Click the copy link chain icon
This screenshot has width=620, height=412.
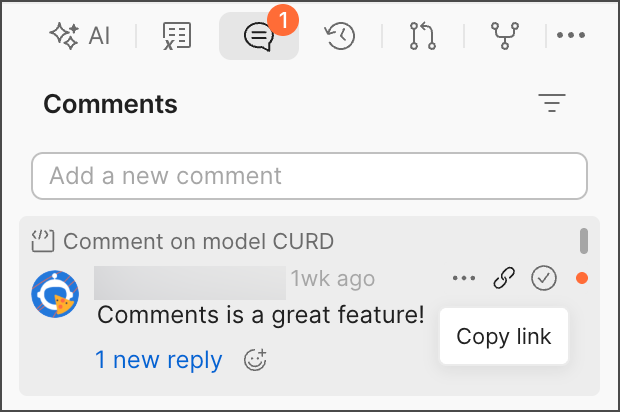coord(504,279)
